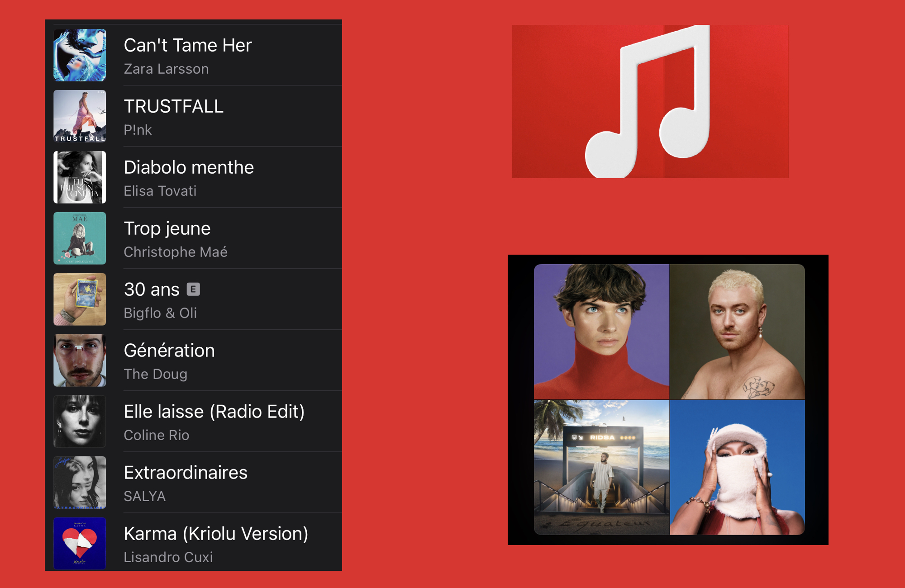Image resolution: width=905 pixels, height=588 pixels.
Task: Open the RIDSA Équateur album tile
Action: coord(601,467)
